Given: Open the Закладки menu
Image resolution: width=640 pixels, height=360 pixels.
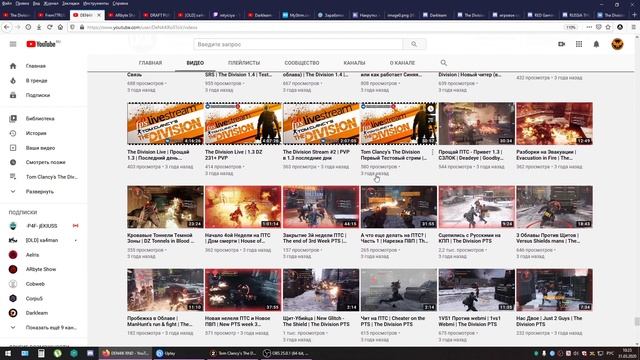Looking at the screenshot, I should (x=71, y=3).
